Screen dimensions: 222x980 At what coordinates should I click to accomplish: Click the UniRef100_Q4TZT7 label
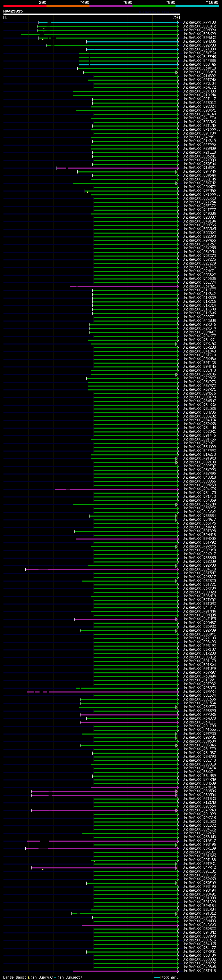point(199,210)
